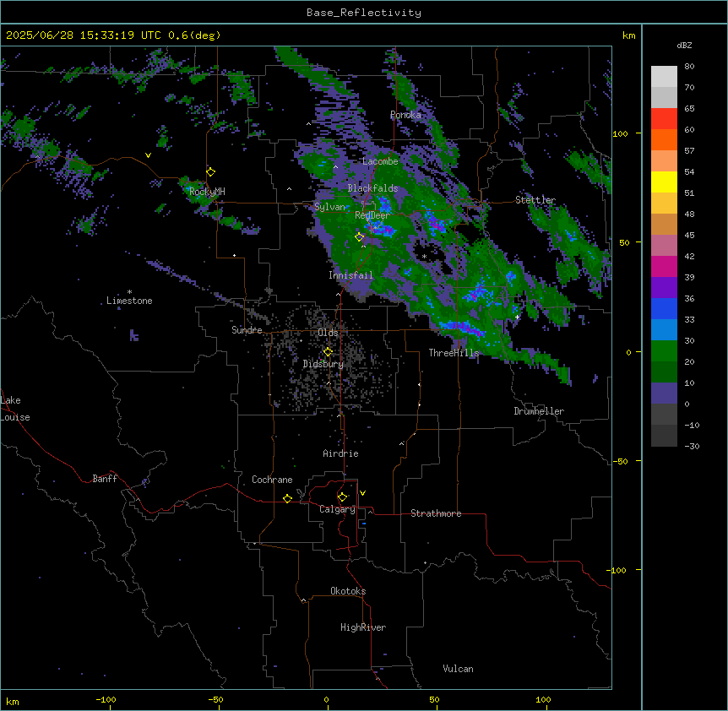The image size is (728, 711).
Task: Click the y-axis -50 tick label
Action: [620, 461]
